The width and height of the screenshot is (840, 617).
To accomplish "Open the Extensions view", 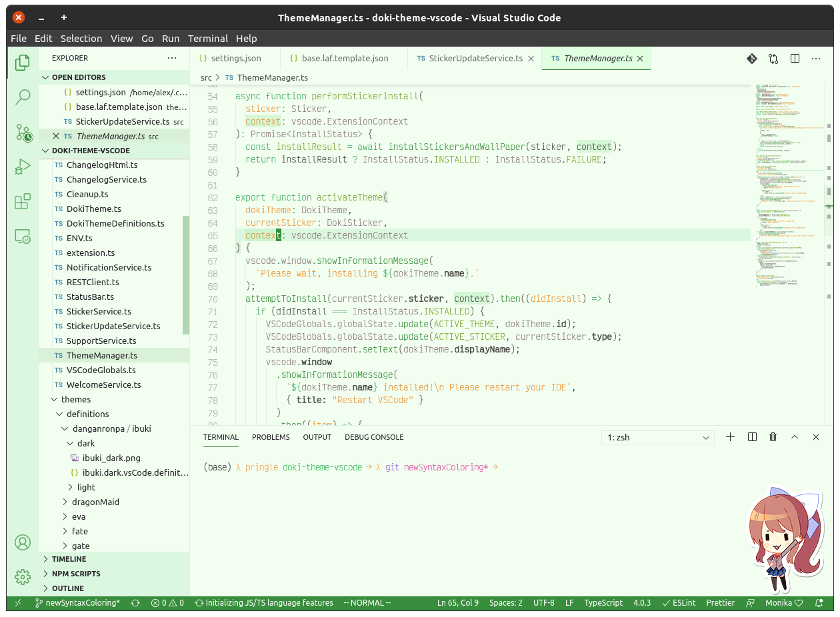I will [x=23, y=201].
